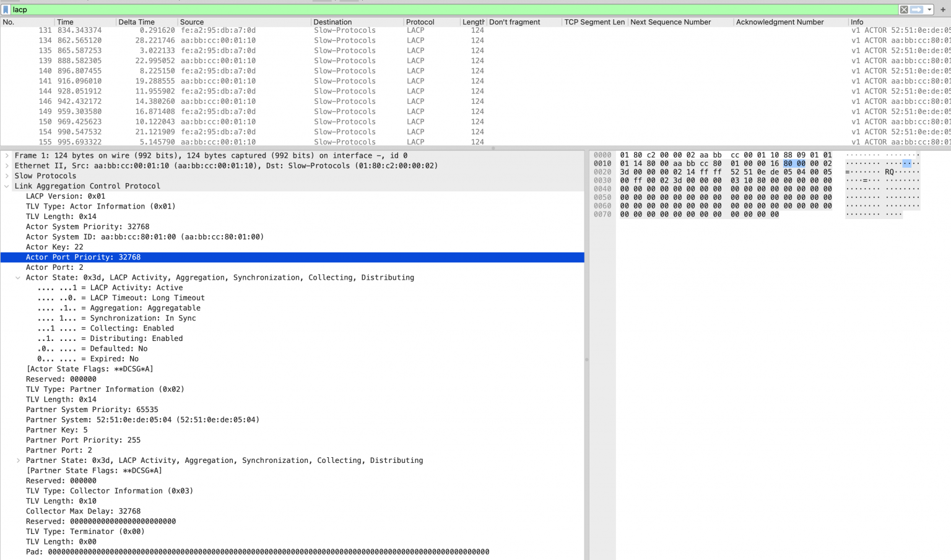
Task: Clear the lacp display filter
Action: coord(904,10)
